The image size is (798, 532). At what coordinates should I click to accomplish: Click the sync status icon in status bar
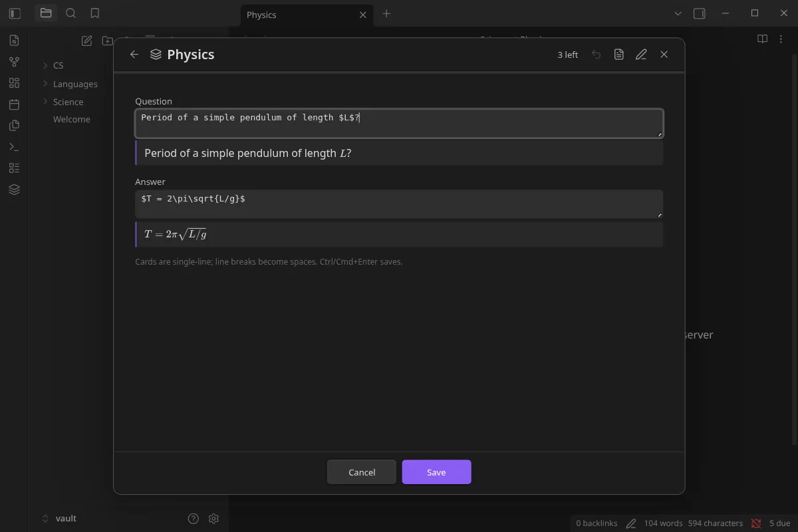pos(756,523)
